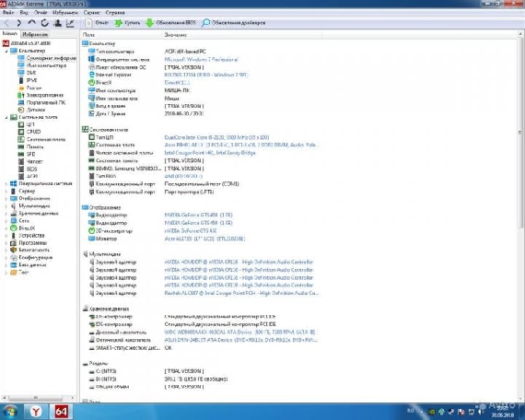The width and height of the screenshot is (525, 420).
Task: Open the WDC hard disk drive link
Action: click(x=239, y=332)
